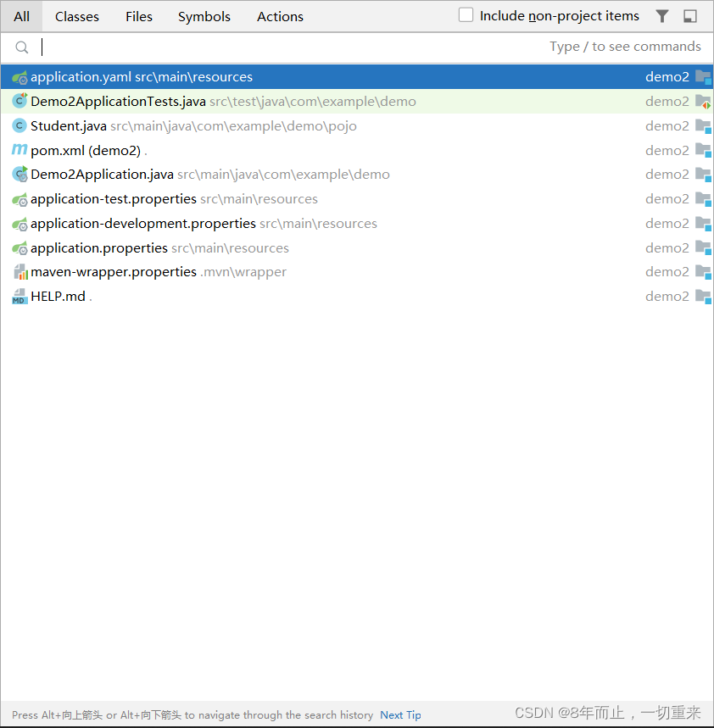714x728 pixels.
Task: Open Demo2Application.java result
Action: (x=357, y=175)
